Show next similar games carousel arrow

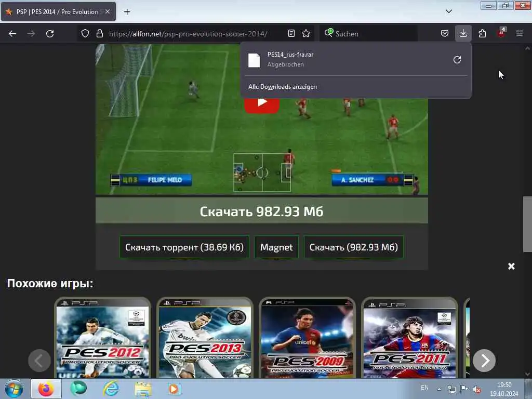coord(484,361)
